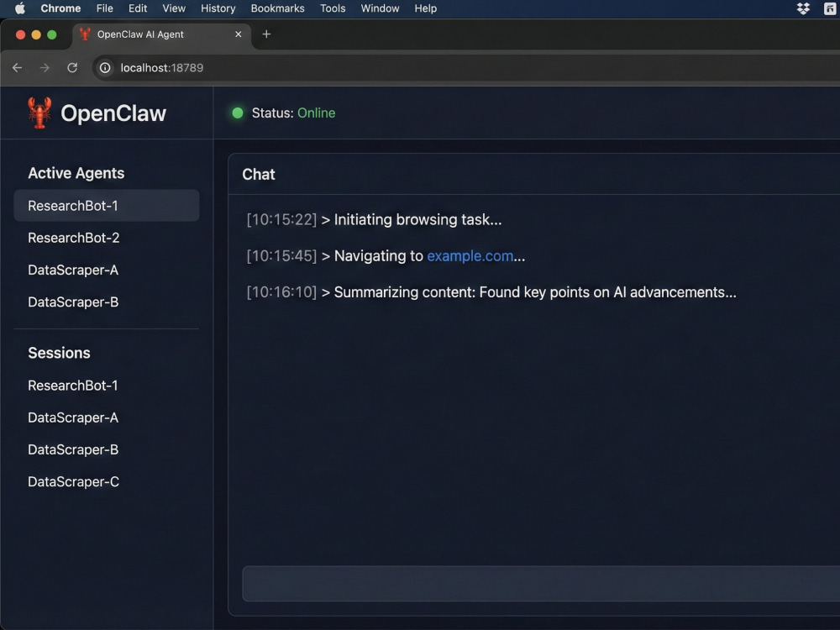Select the OpenClaw AI Agent browser tab

[x=160, y=34]
